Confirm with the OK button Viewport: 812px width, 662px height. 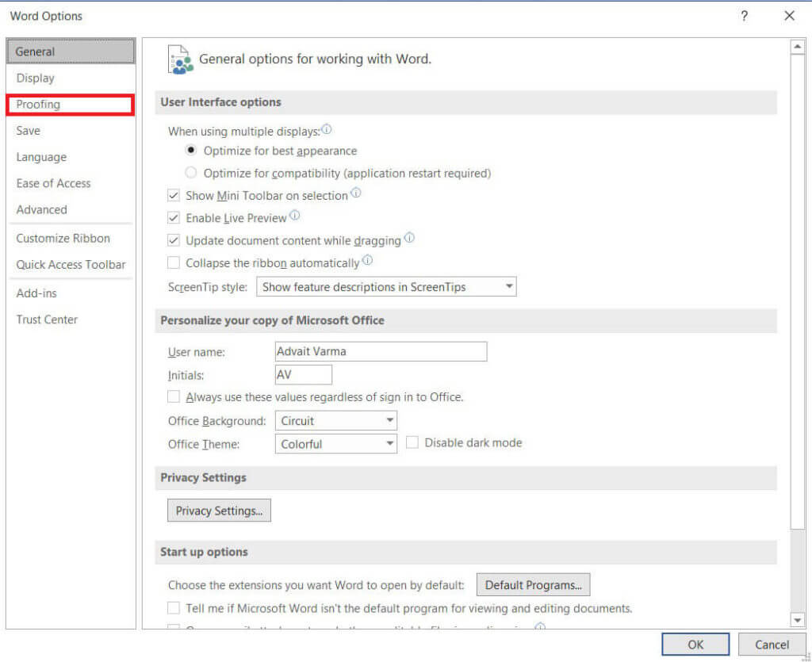(695, 645)
